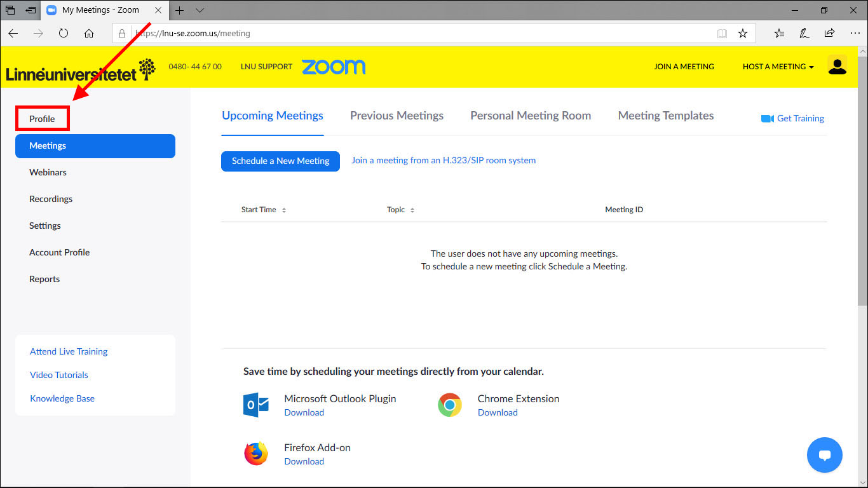Open Account Profile in the sidebar
The width and height of the screenshot is (868, 488).
(x=60, y=252)
